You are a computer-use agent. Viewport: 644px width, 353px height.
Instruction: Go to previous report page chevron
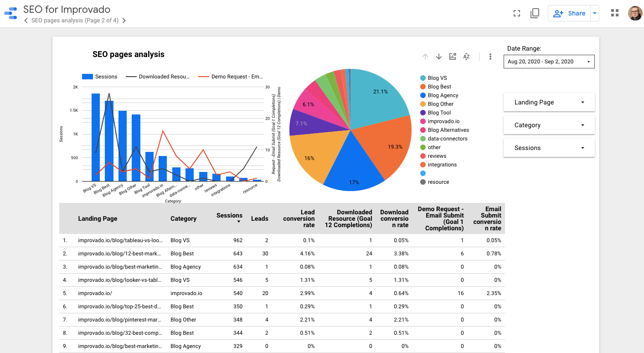pos(26,21)
